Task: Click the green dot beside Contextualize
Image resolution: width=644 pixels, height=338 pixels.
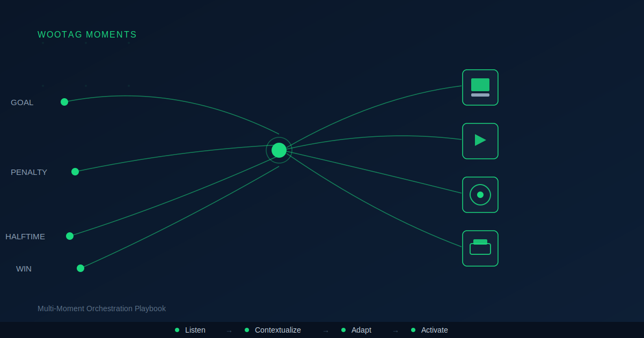Action: click(x=247, y=330)
